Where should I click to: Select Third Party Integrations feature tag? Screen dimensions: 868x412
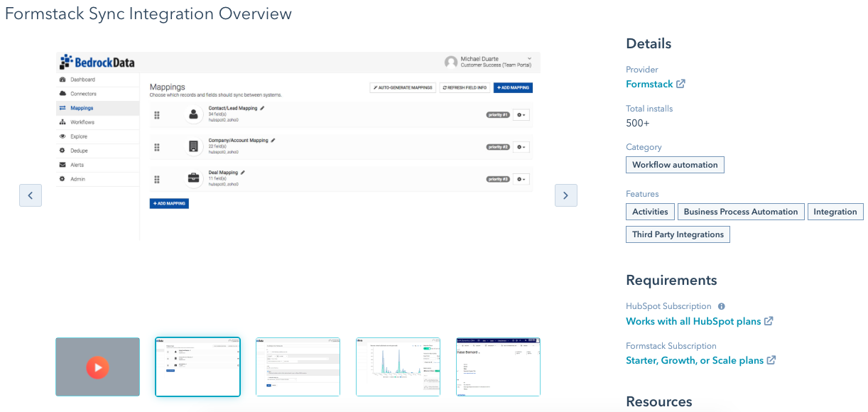[678, 234]
